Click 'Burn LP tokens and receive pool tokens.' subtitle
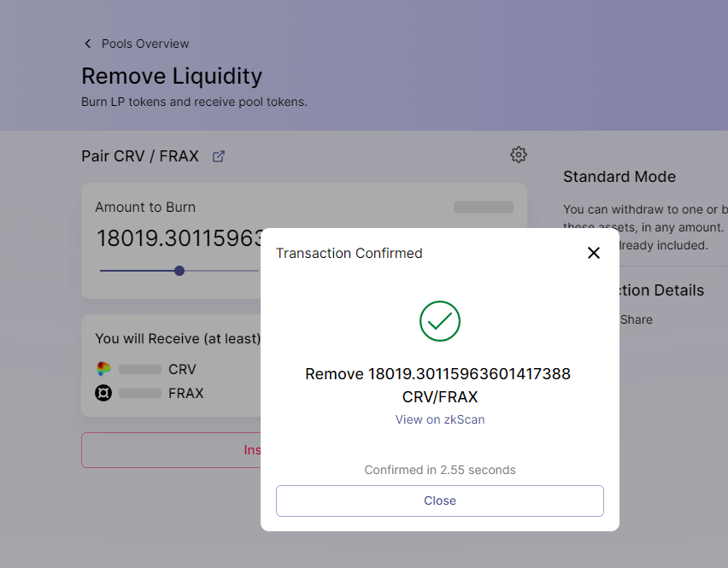Image resolution: width=728 pixels, height=568 pixels. point(194,102)
